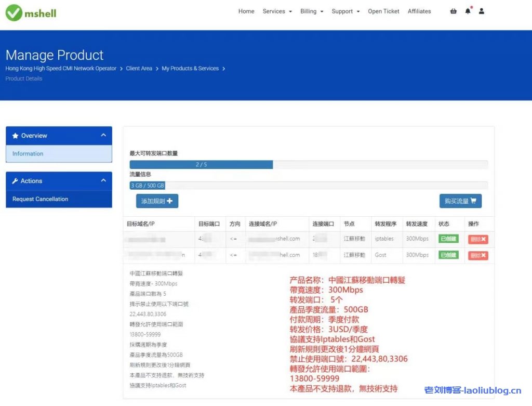This screenshot has height=406, width=532.
Task: Click the Gost row red delete button
Action: [x=478, y=256]
